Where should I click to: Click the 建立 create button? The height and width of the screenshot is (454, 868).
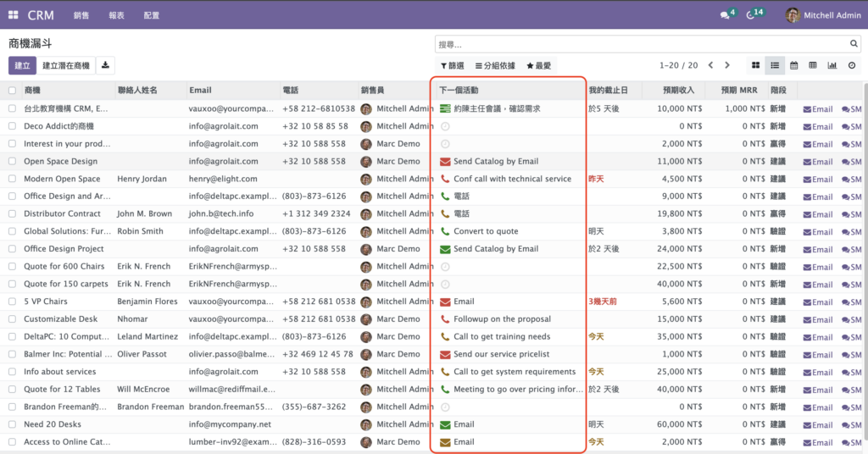click(x=22, y=65)
